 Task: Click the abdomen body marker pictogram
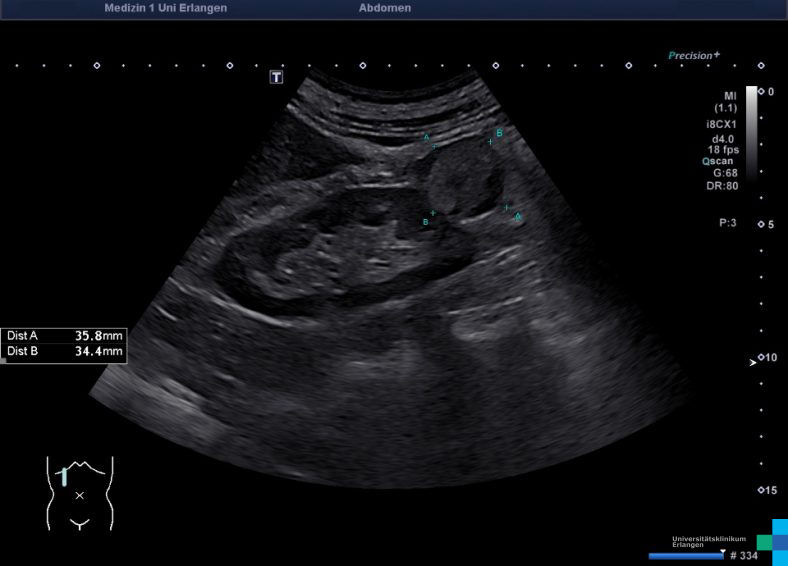click(x=80, y=493)
